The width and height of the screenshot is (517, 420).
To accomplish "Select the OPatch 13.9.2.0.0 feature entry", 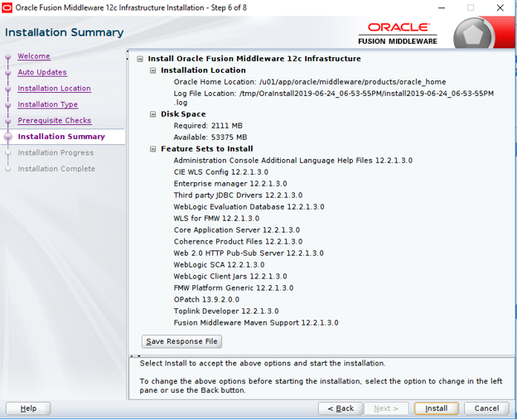I will coord(206,300).
